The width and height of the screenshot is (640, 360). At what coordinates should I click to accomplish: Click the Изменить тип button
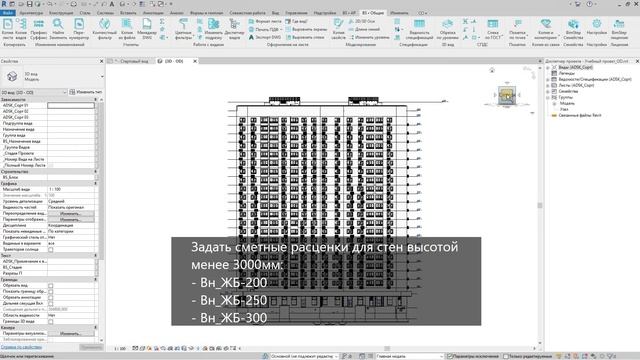tap(86, 92)
